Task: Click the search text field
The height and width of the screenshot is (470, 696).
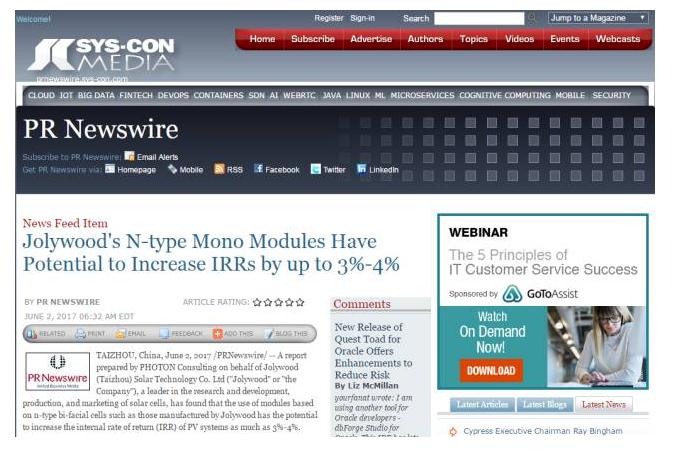Action: point(479,18)
